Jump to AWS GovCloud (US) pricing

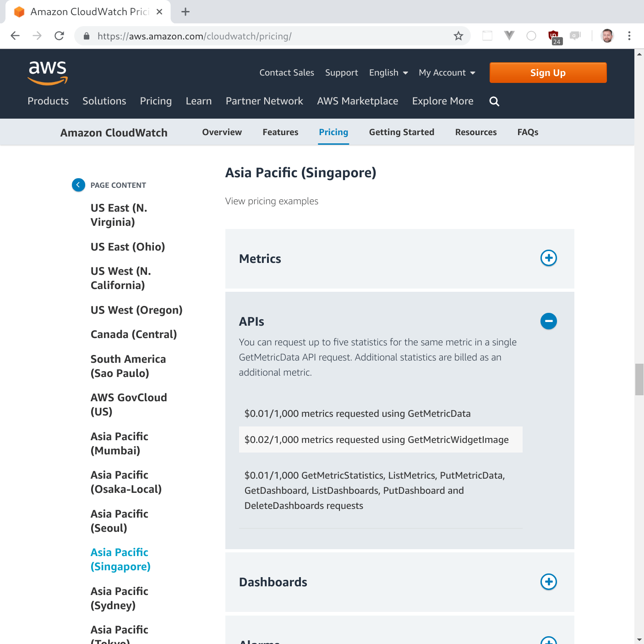click(129, 404)
